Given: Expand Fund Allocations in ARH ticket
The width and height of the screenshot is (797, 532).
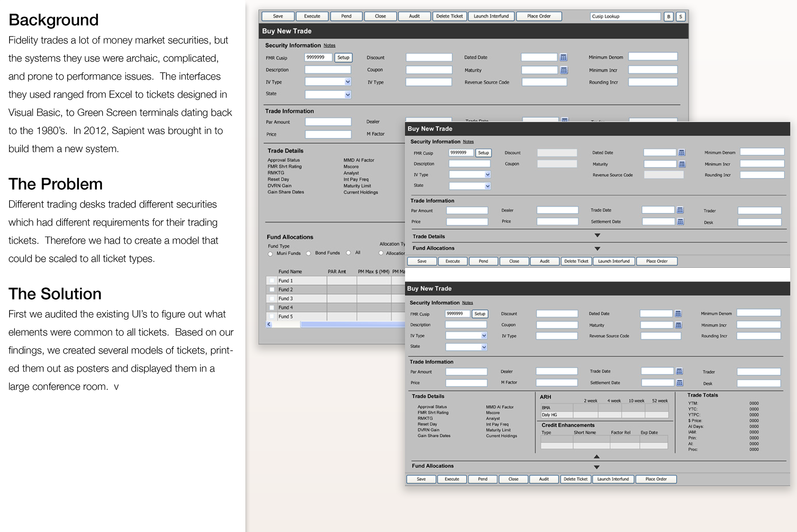Looking at the screenshot, I should (597, 467).
